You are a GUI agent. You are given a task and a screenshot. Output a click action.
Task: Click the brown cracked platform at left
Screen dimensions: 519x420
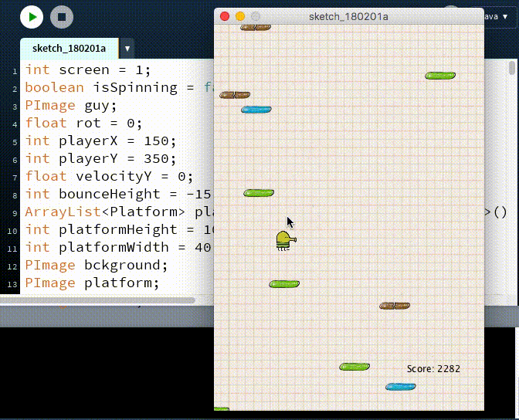(x=235, y=95)
